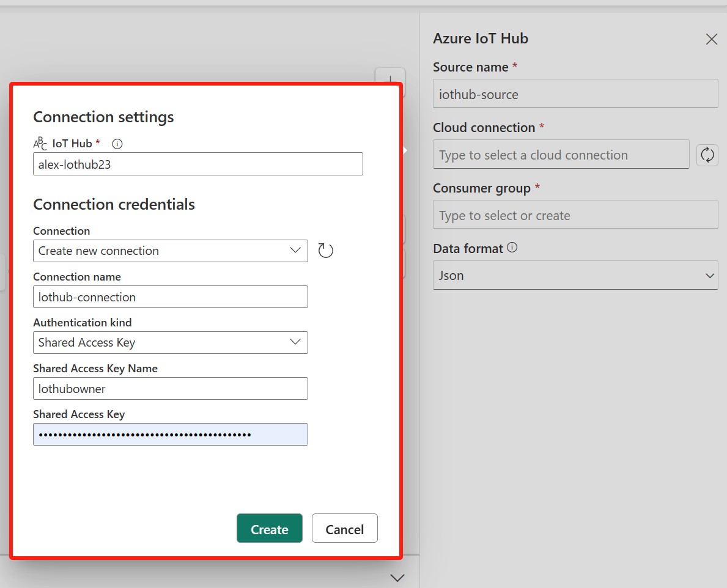
Task: Cancel the connection settings dialog
Action: coord(344,528)
